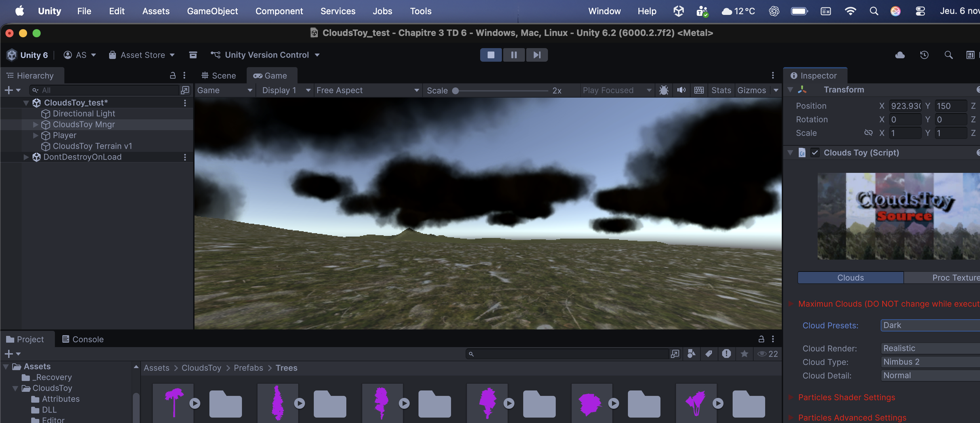Click the Step frame button
This screenshot has height=423, width=980.
pyautogui.click(x=536, y=55)
